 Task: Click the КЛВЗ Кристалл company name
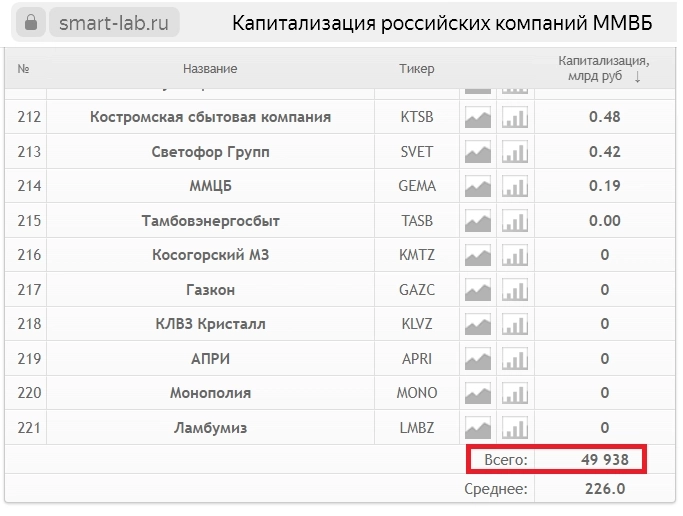210,324
